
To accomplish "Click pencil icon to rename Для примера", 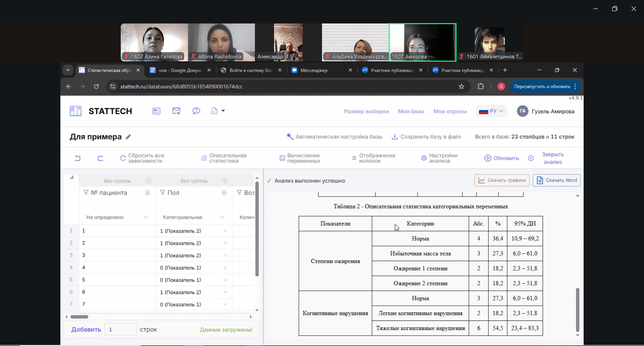I will tap(128, 137).
